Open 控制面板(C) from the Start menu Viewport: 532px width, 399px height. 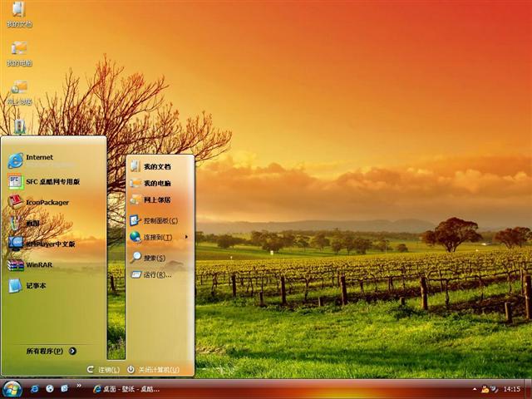(160, 220)
